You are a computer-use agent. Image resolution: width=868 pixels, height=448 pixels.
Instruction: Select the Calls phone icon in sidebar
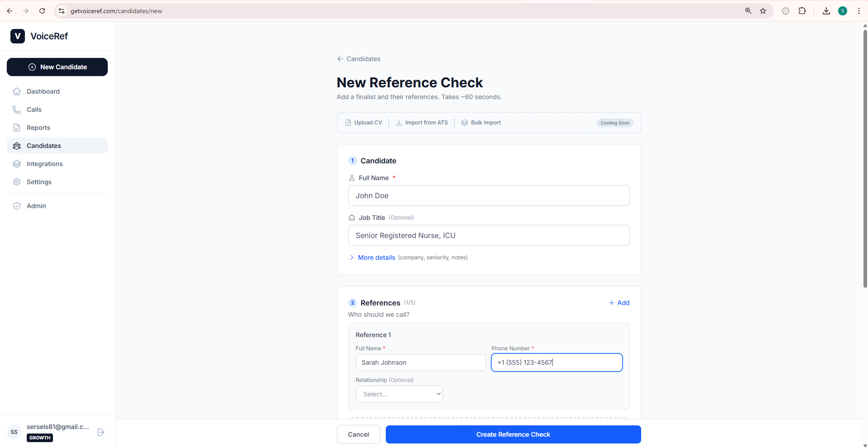(x=17, y=110)
